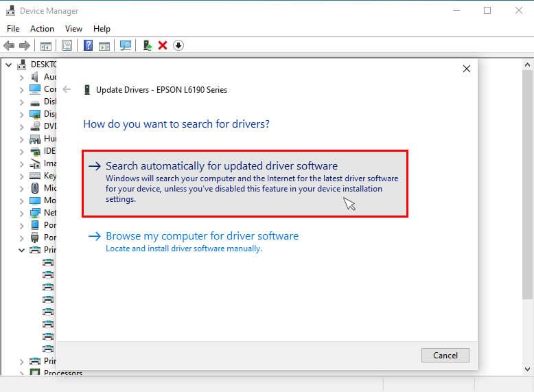Click the Back arrow in the toolbar
534x392 pixels.
tap(9, 45)
